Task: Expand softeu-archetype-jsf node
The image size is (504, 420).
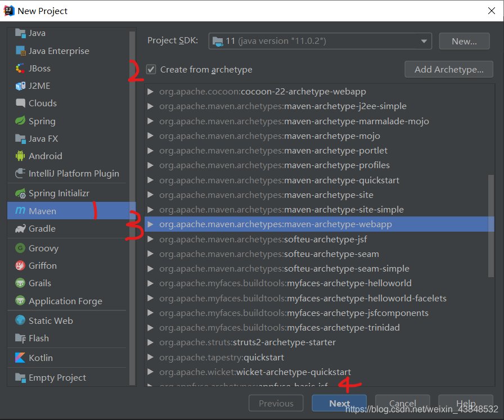Action: [x=150, y=240]
